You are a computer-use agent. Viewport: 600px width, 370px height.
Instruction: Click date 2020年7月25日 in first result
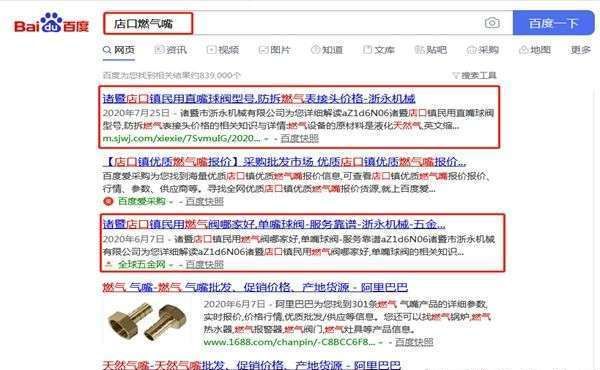click(136, 113)
